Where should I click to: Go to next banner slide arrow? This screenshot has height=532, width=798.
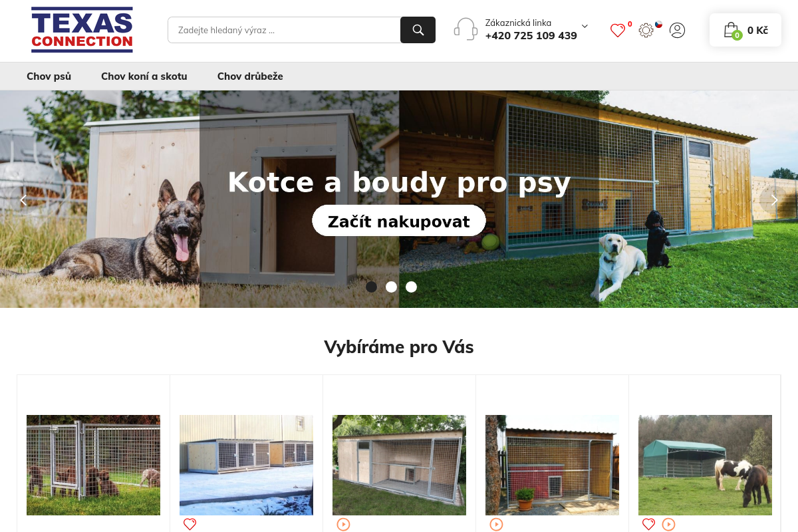(774, 199)
